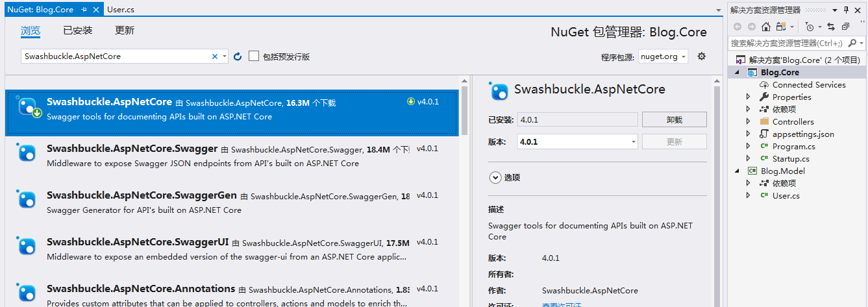Click the 卸载 uninstall button
Screen dimensions: 868x307
click(674, 119)
